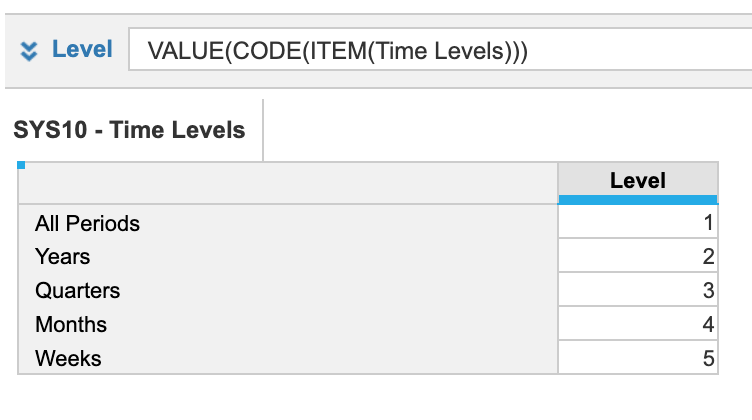752x420 pixels.
Task: Click the Months Level cell with 4
Action: click(638, 324)
